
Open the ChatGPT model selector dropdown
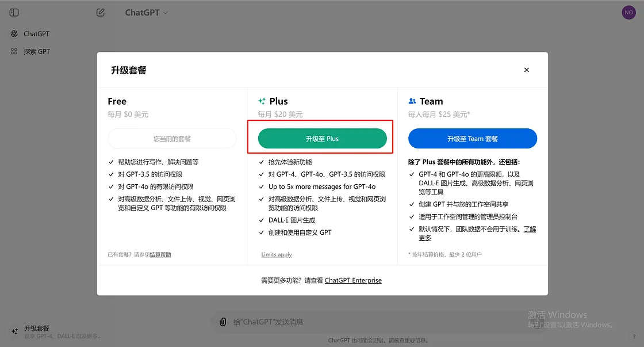point(145,12)
